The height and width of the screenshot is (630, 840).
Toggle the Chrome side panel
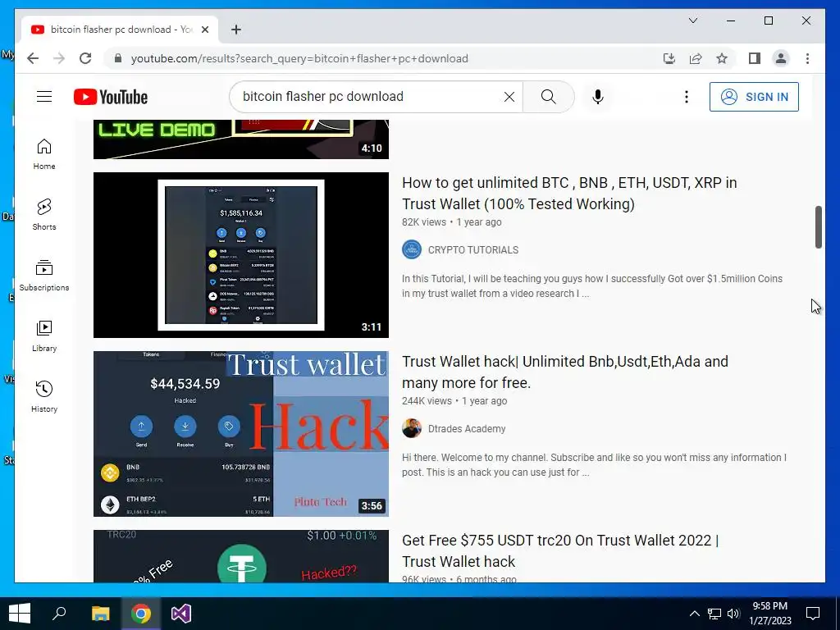(755, 58)
